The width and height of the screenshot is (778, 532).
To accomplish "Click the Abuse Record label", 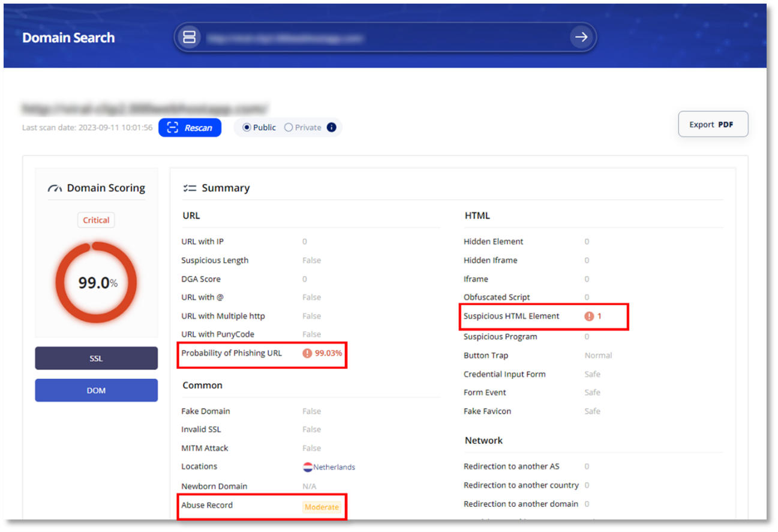I will coord(207,505).
